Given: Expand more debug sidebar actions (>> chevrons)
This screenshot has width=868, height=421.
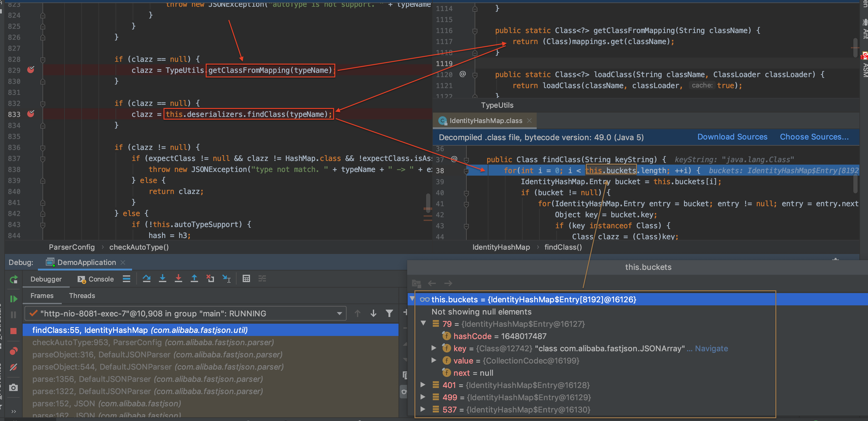Looking at the screenshot, I should 13,411.
